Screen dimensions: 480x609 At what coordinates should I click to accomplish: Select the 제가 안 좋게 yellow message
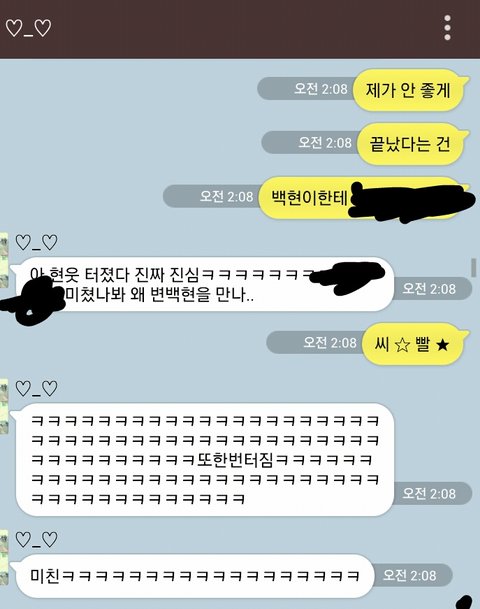click(410, 90)
